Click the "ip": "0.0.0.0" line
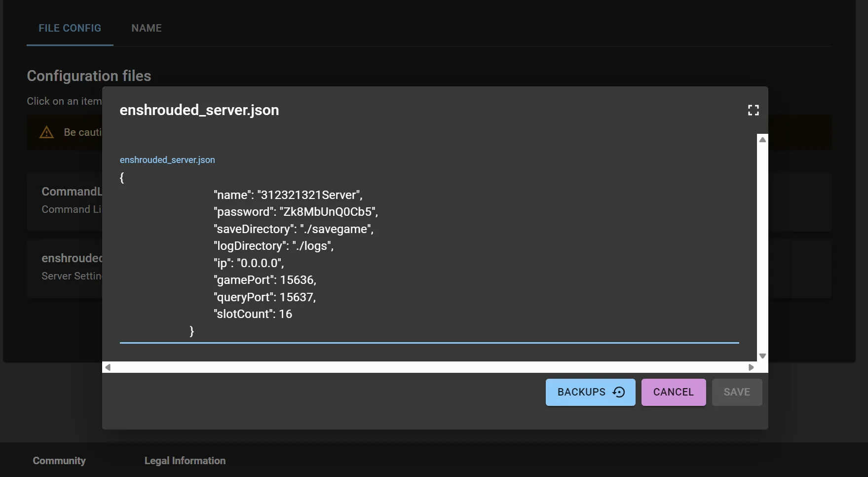Screen dimensions: 868x477 coord(249,263)
